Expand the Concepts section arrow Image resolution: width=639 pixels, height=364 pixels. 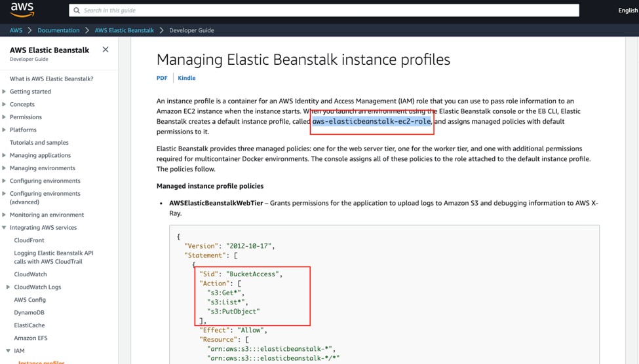point(4,104)
